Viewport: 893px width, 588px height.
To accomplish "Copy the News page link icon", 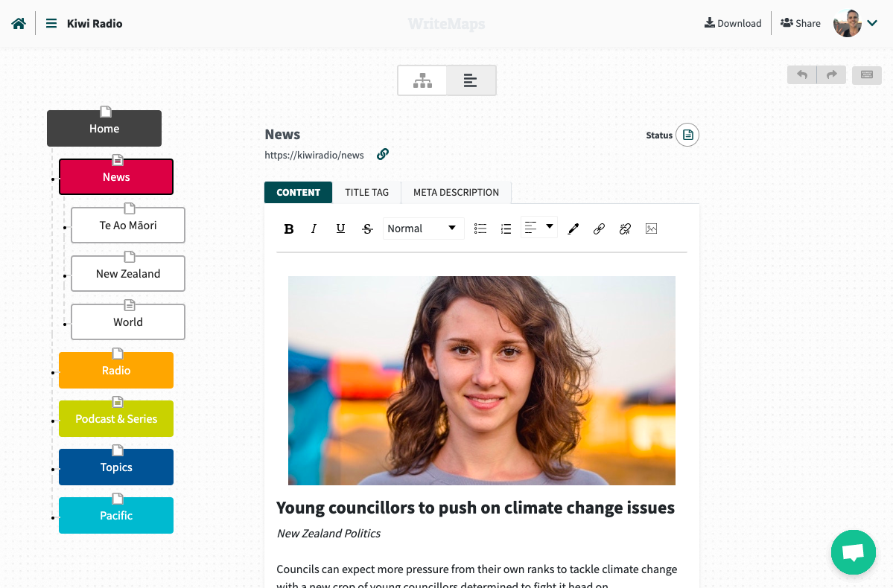I will (x=382, y=154).
